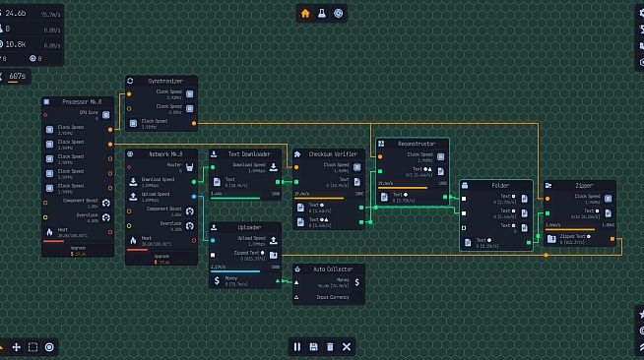Save with the floppy disk icon
The image size is (644, 360).
(x=313, y=347)
